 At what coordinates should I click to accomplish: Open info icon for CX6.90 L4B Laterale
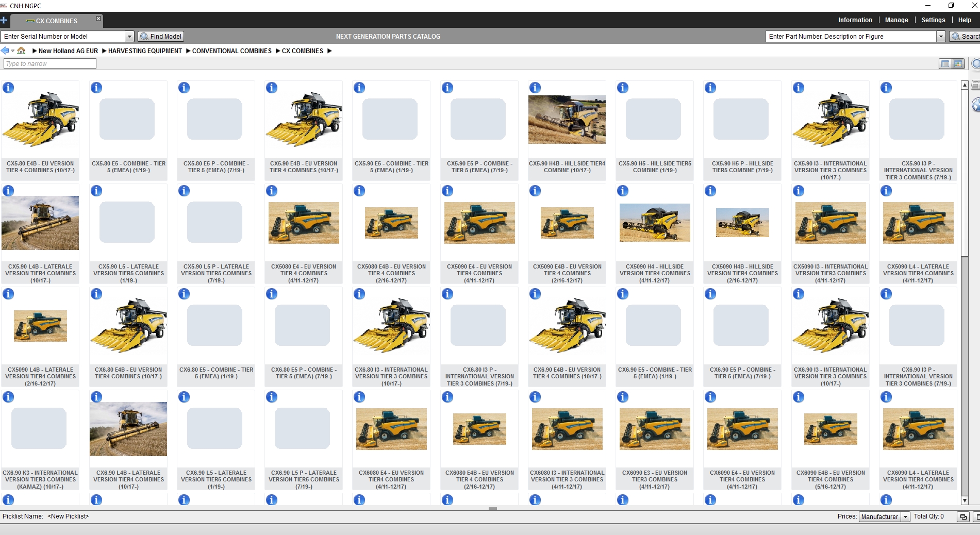(x=96, y=397)
